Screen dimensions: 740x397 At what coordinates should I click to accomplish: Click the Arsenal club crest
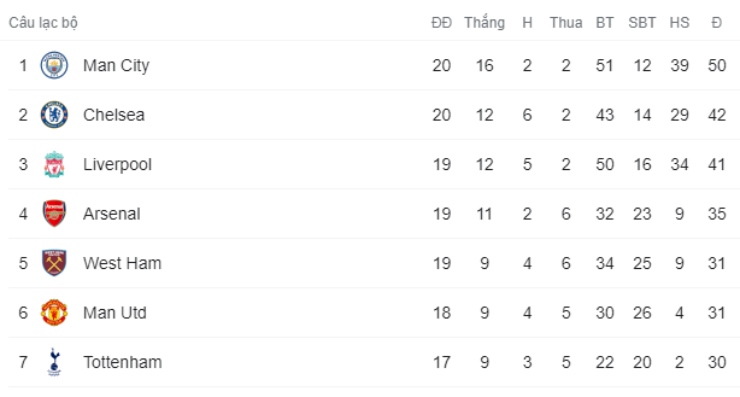[x=54, y=213]
